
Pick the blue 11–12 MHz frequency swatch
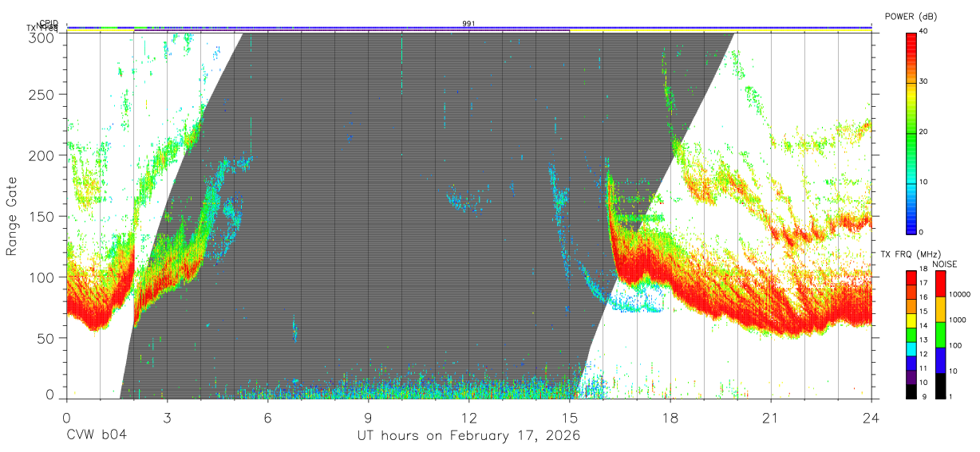[911, 363]
